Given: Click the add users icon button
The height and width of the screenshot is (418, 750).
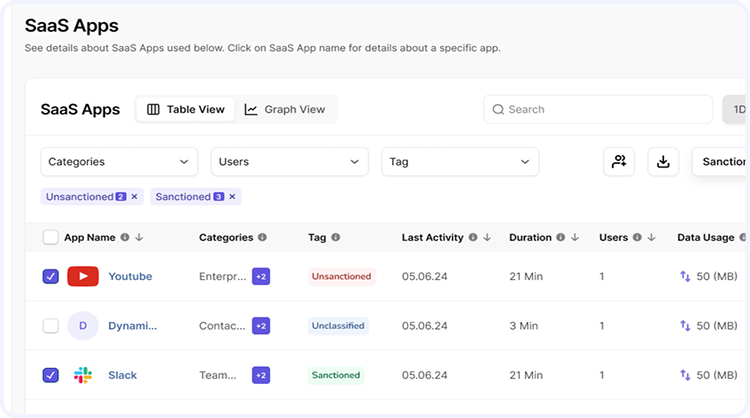Looking at the screenshot, I should (x=619, y=162).
